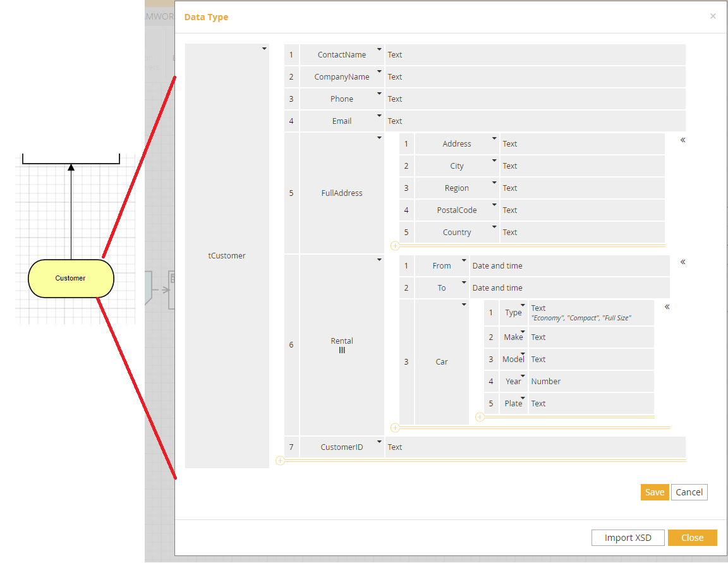The image size is (728, 563).
Task: Import an XSD schema
Action: pyautogui.click(x=628, y=538)
